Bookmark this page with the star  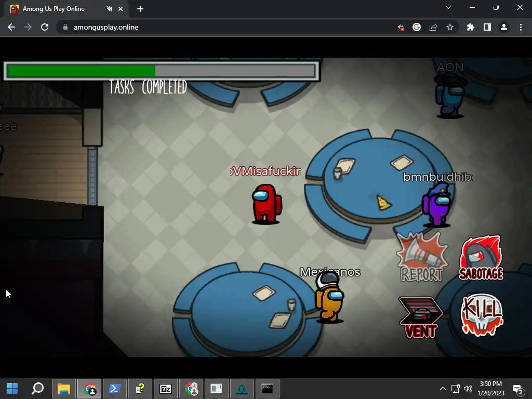pos(450,27)
